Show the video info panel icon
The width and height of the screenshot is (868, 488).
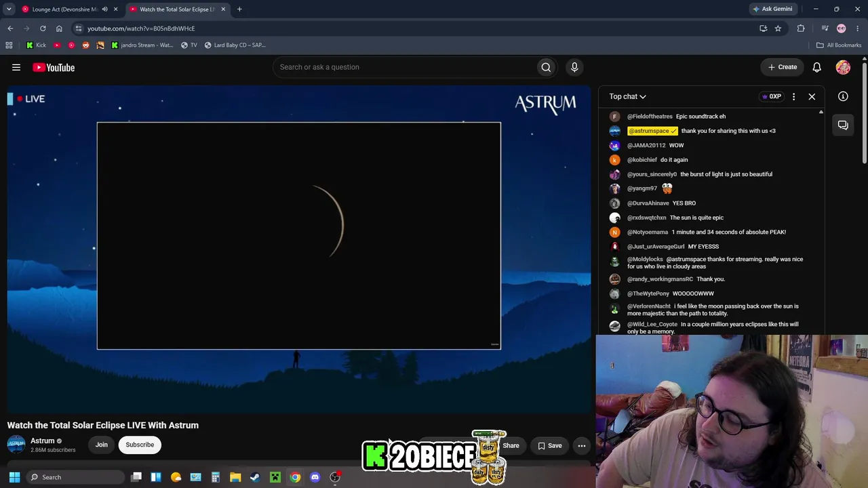tap(843, 96)
